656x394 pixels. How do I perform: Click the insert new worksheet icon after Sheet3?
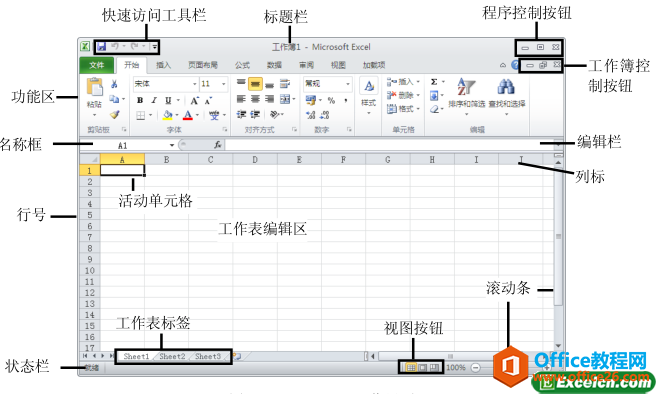(237, 356)
